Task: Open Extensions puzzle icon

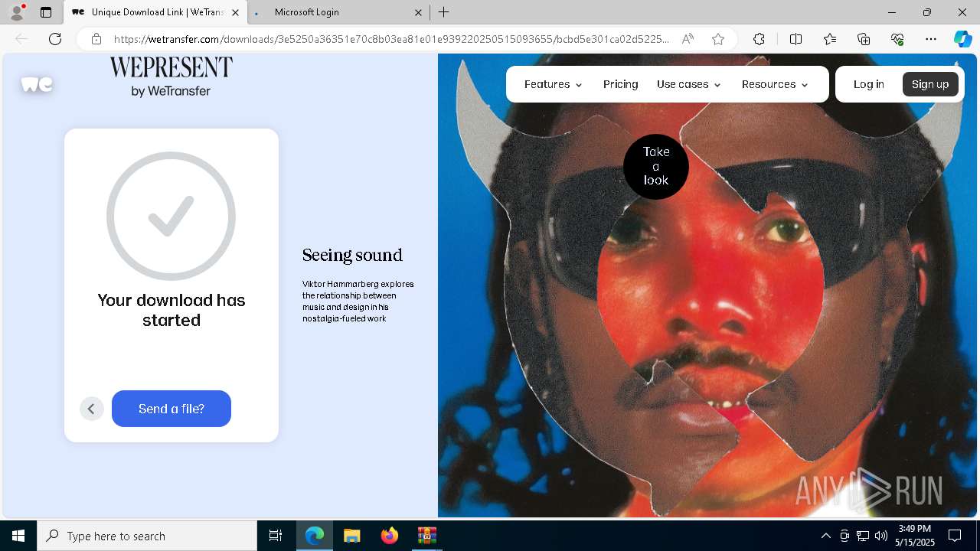Action: pos(759,39)
